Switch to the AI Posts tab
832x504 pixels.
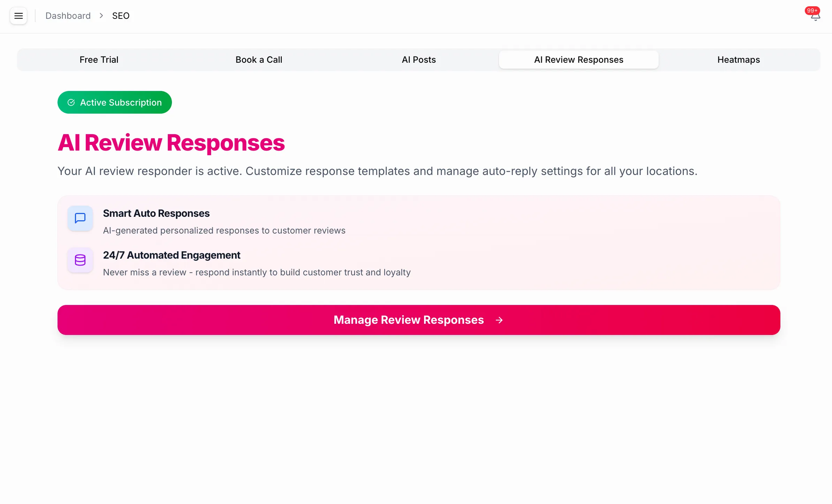pos(418,60)
